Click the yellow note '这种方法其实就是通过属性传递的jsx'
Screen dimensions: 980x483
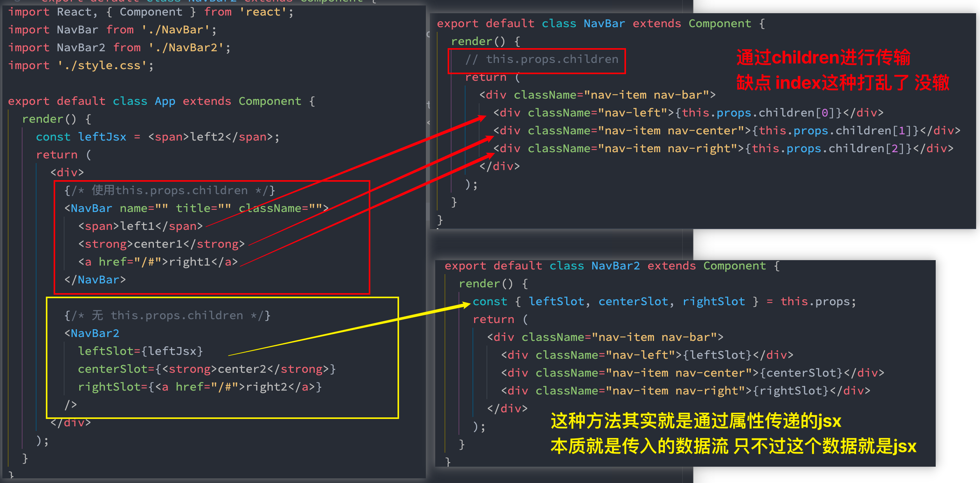[x=696, y=421]
